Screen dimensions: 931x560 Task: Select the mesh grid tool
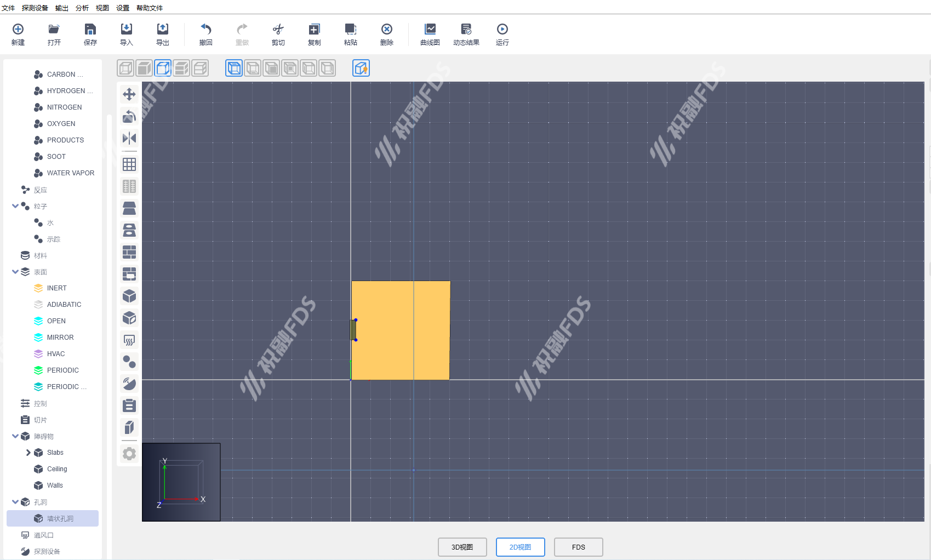[x=129, y=164]
